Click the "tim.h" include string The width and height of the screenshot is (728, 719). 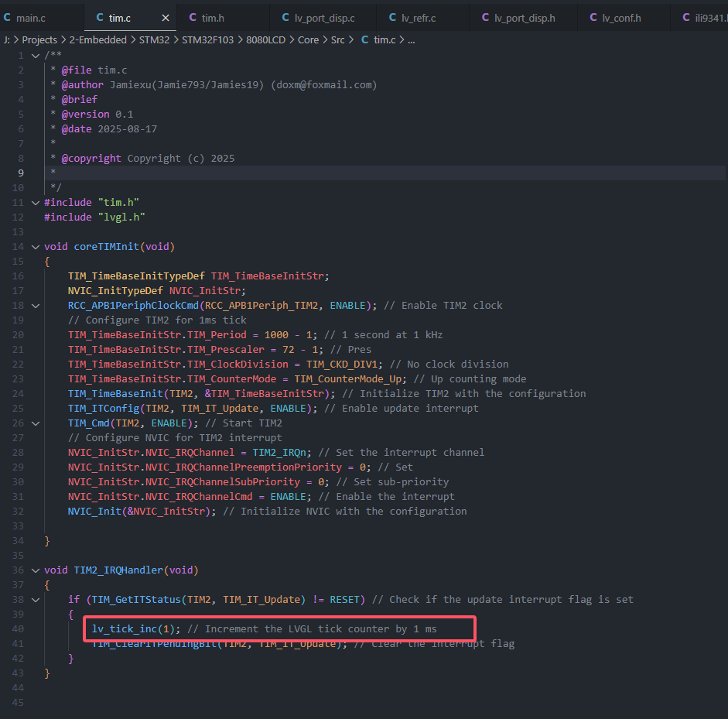tap(118, 203)
